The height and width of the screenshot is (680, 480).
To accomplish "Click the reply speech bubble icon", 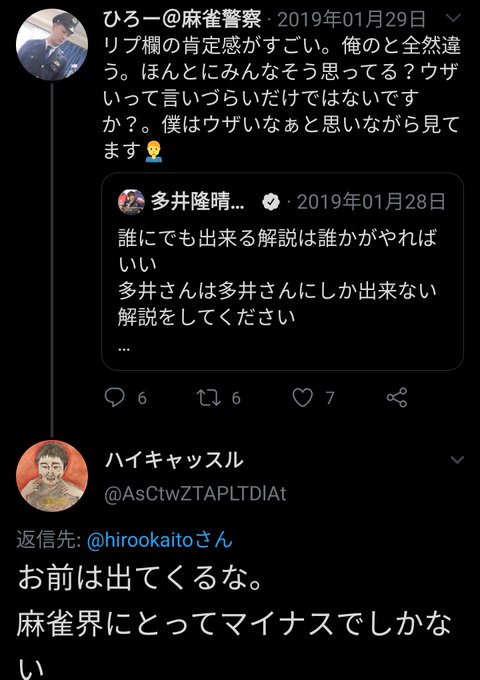I will click(x=114, y=397).
